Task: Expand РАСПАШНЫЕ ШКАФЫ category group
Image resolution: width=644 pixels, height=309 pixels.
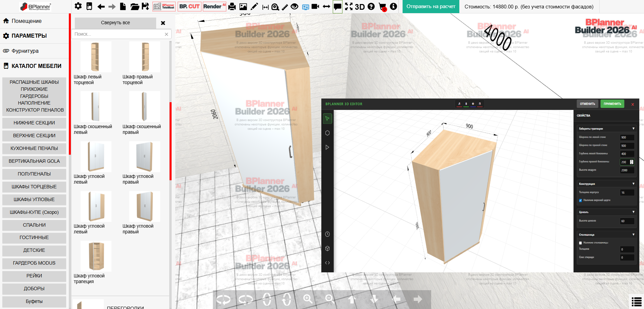Action: (x=34, y=96)
